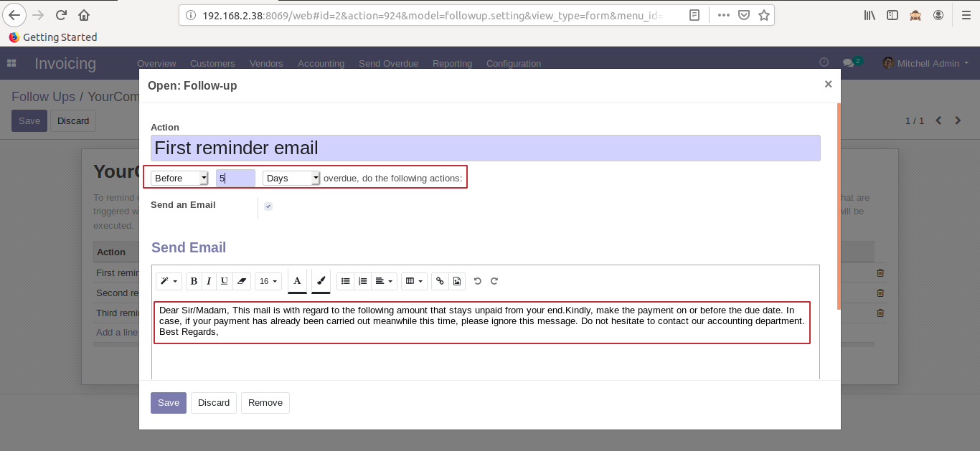The width and height of the screenshot is (980, 451).
Task: Toggle the reader view icon
Action: pyautogui.click(x=694, y=15)
